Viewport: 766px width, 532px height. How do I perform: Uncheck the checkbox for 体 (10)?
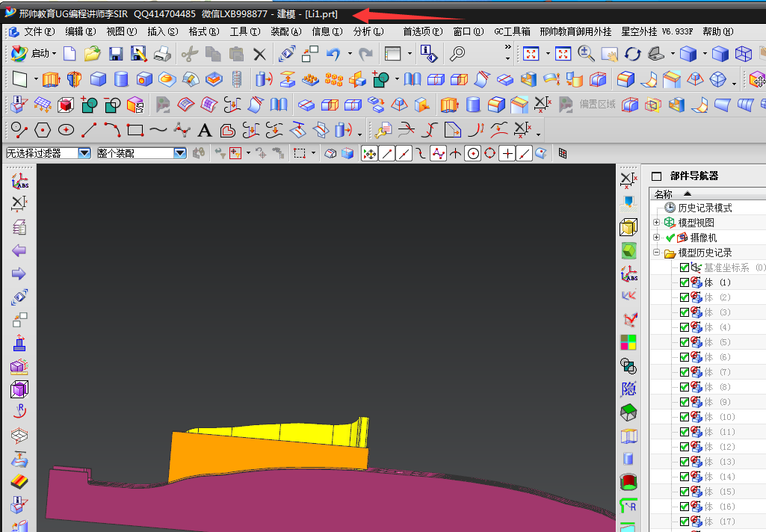pyautogui.click(x=685, y=417)
